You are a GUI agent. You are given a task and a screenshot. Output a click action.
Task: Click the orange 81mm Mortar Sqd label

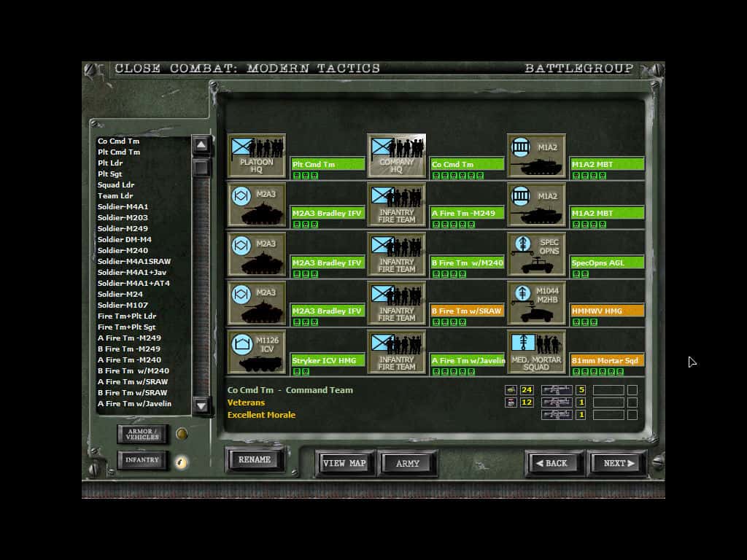[x=608, y=360]
